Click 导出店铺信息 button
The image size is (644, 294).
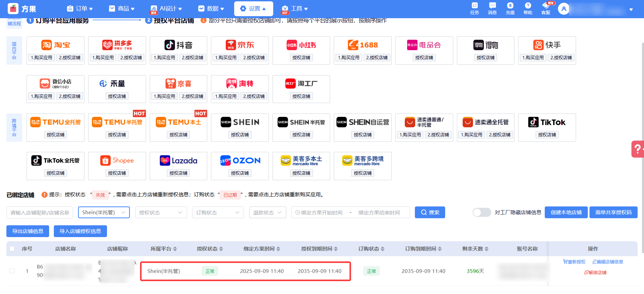click(28, 231)
